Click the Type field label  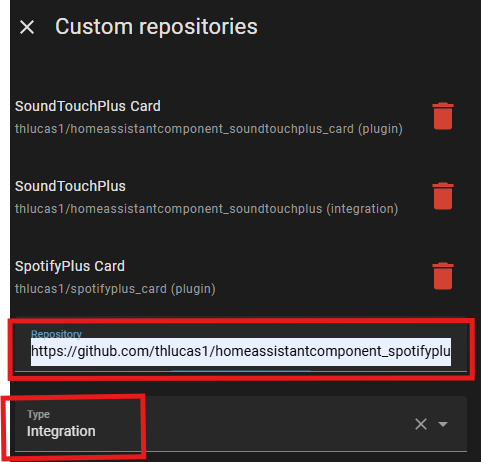click(38, 414)
